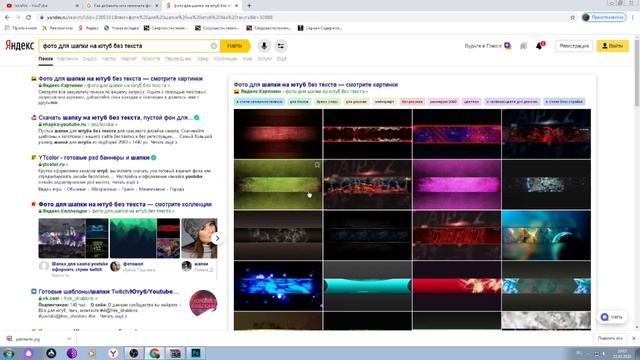This screenshot has height=360, width=640.
Task: Open the green textured banner thumbnail
Action: [x=278, y=184]
